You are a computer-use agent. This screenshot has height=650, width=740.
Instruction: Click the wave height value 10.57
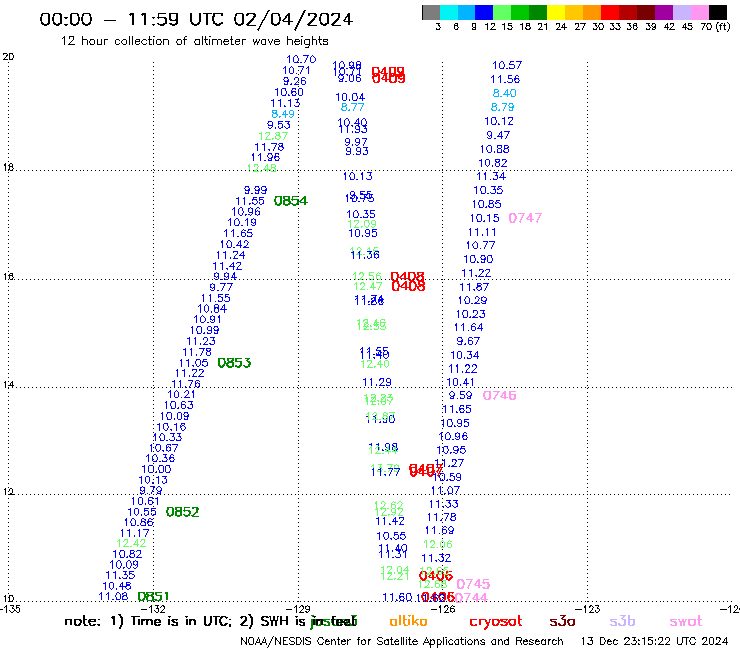[507, 66]
